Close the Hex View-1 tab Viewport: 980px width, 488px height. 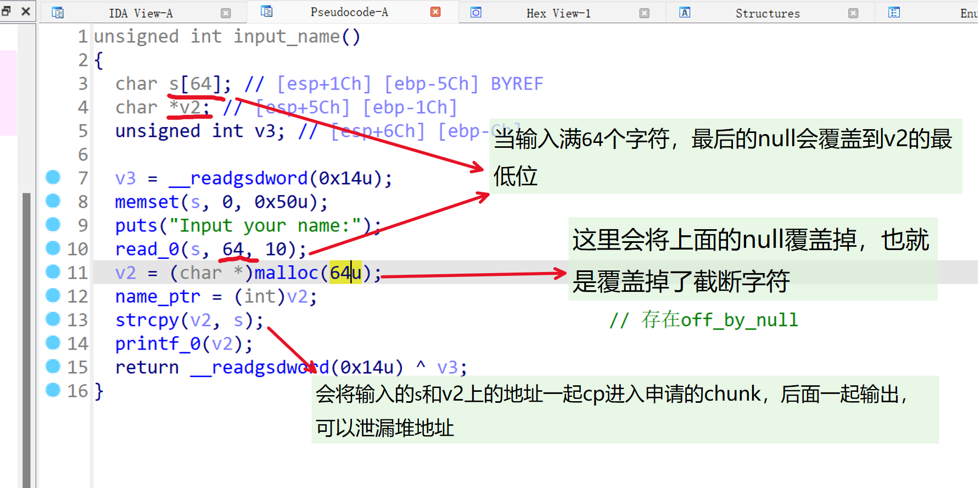pos(645,13)
